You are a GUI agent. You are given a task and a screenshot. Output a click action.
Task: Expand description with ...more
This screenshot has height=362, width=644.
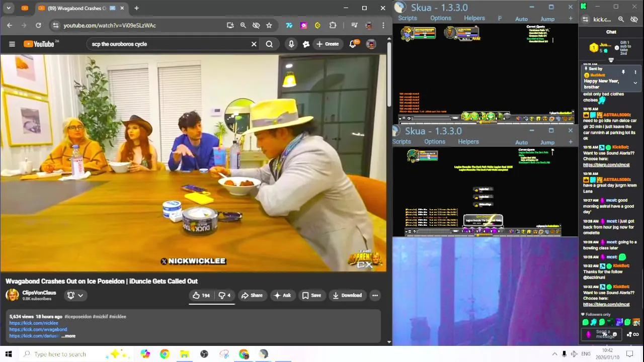tap(68, 336)
